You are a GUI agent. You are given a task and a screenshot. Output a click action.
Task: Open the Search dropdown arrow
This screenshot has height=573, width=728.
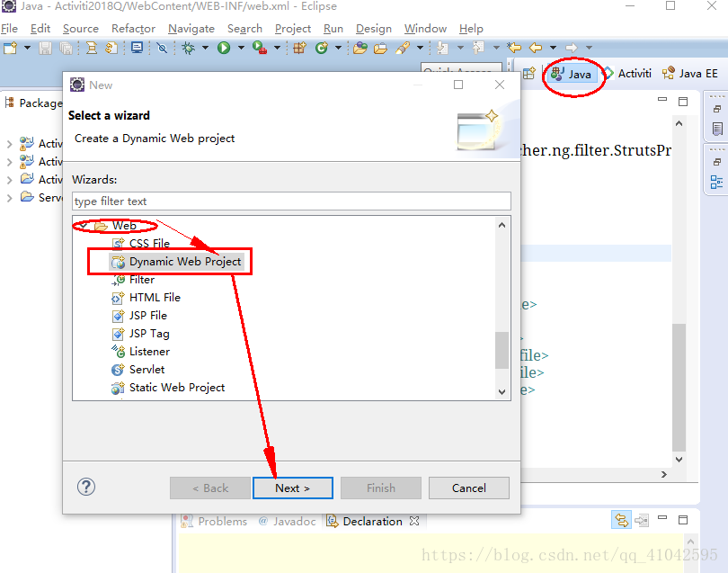coord(421,48)
